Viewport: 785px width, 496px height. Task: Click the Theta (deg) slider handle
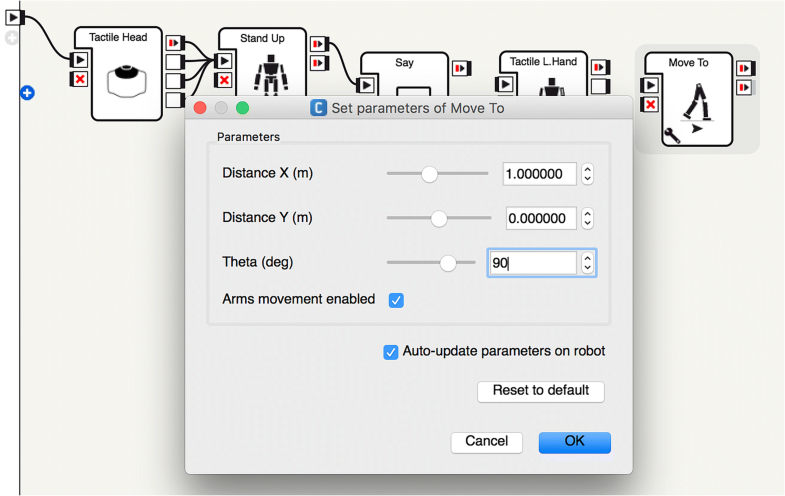point(448,263)
